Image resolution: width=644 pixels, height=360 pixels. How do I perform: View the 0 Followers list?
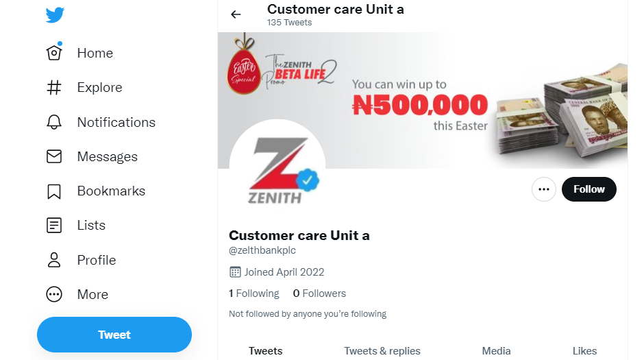(x=319, y=293)
